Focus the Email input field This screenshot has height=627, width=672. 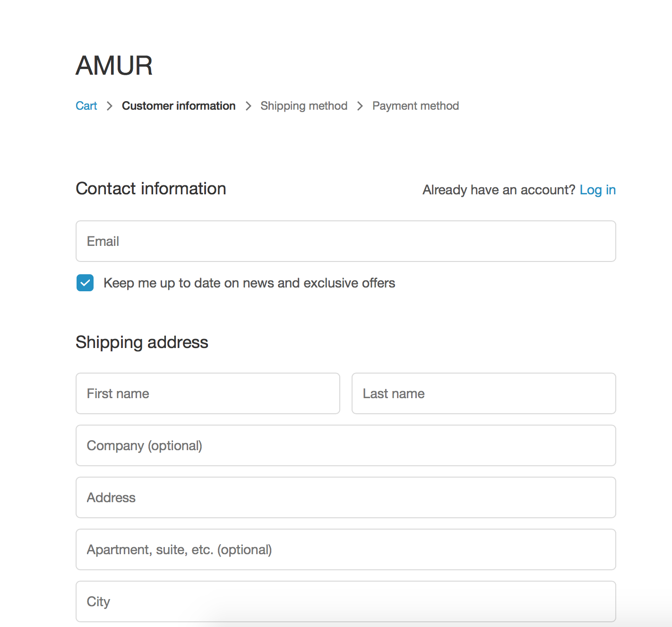click(345, 241)
